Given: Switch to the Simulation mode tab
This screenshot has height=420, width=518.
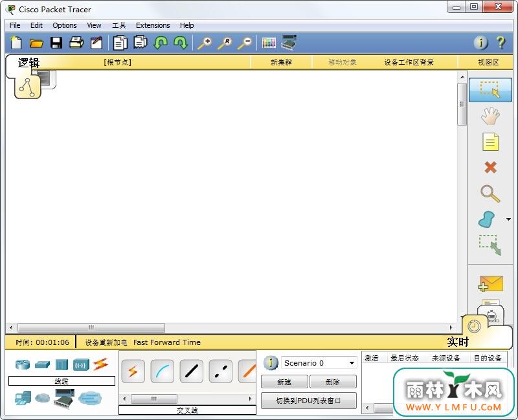Looking at the screenshot, I should [x=492, y=315].
